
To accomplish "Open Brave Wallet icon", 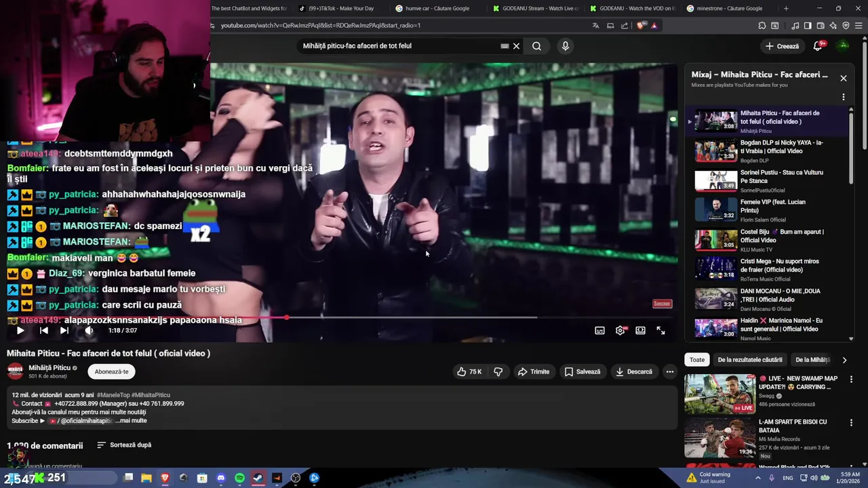I will [821, 26].
